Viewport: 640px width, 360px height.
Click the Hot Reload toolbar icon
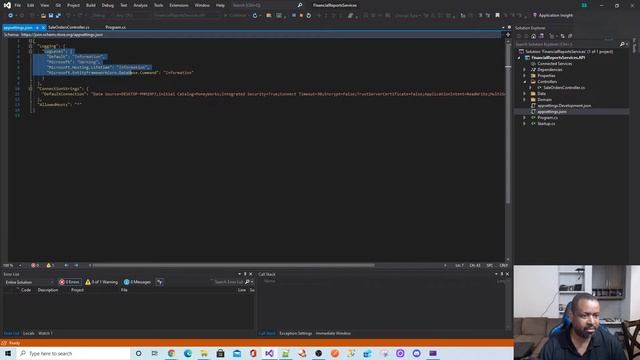pyautogui.click(x=255, y=16)
